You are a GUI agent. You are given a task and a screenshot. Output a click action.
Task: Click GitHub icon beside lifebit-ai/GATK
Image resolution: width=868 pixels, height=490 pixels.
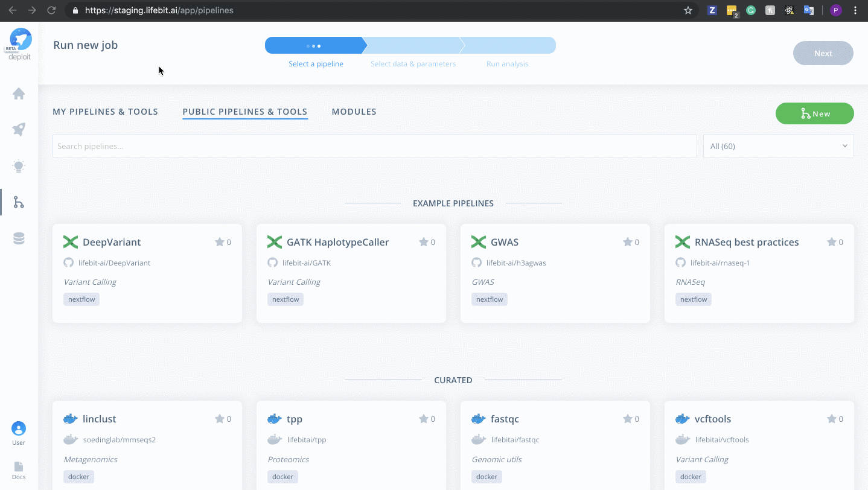coord(273,262)
